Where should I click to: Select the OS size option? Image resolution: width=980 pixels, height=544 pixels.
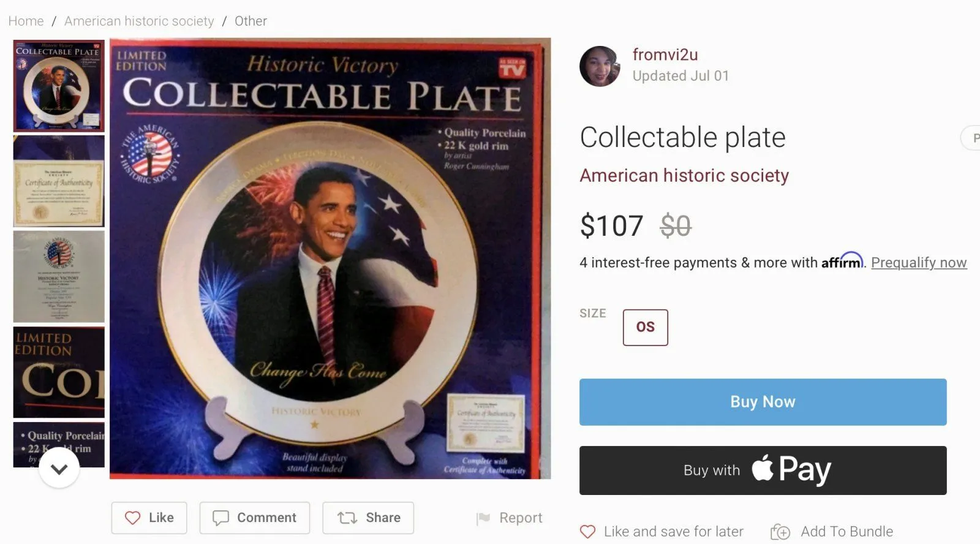point(645,327)
